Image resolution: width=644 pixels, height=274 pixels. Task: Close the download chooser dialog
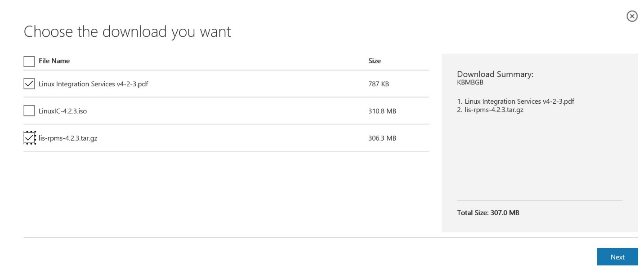pos(632,17)
